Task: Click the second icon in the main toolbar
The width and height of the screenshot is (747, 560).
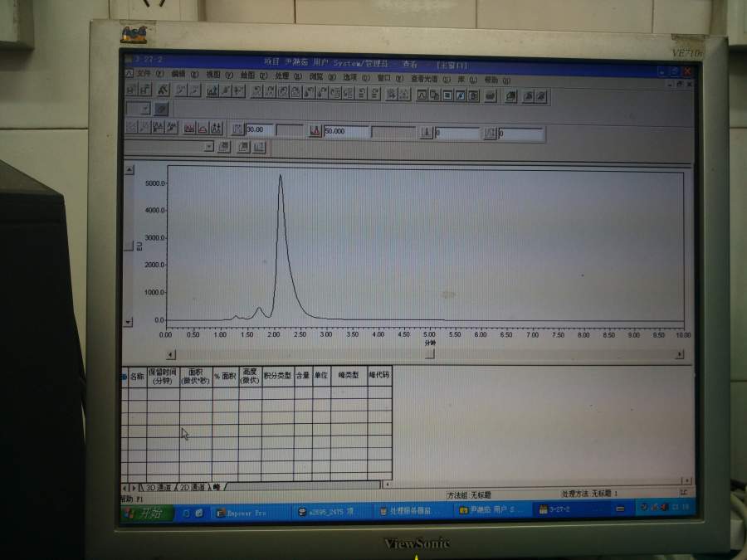Action: tap(144, 89)
